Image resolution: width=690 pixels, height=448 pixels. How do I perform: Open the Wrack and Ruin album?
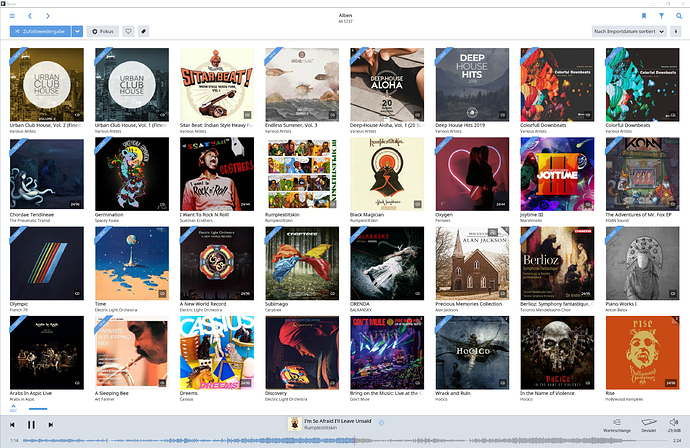[x=472, y=353]
